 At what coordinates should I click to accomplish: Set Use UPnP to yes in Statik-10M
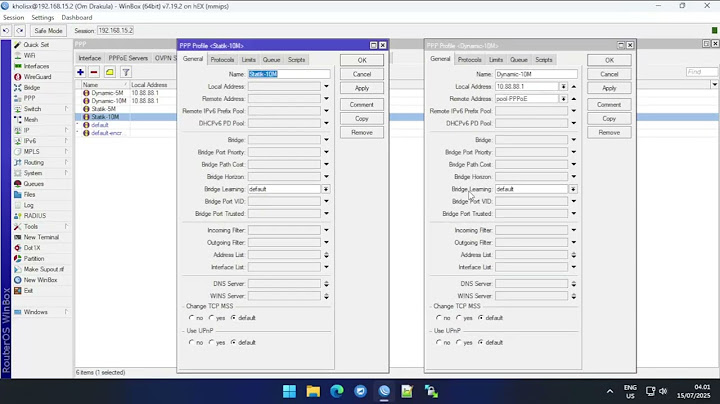click(212, 342)
